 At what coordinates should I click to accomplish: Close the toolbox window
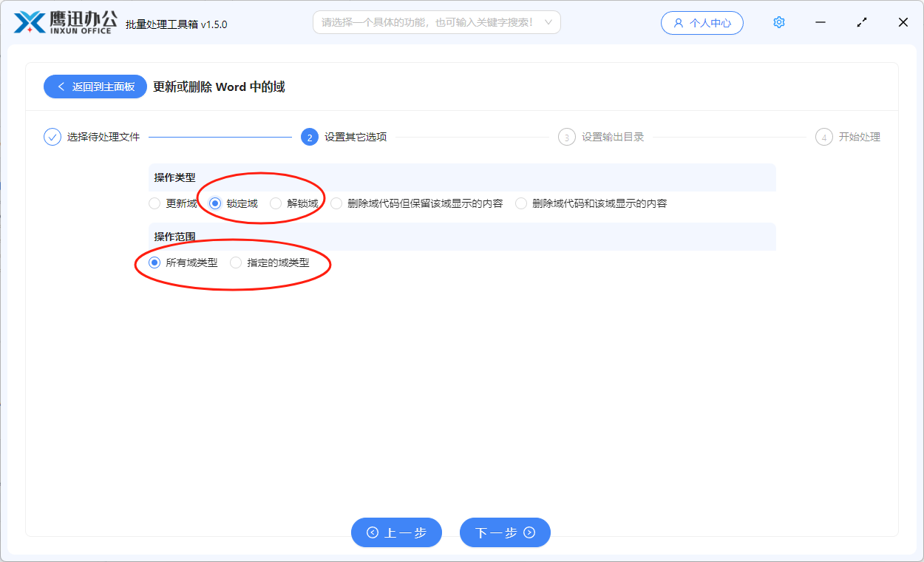click(903, 22)
